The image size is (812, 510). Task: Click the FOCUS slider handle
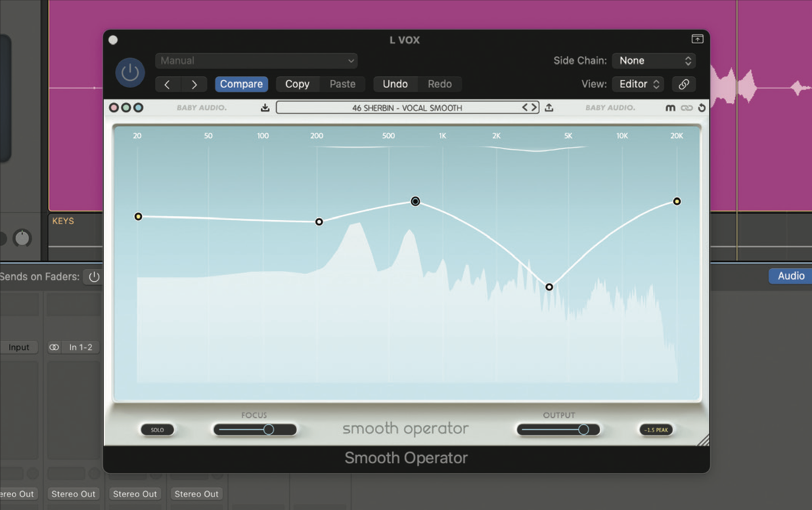269,429
